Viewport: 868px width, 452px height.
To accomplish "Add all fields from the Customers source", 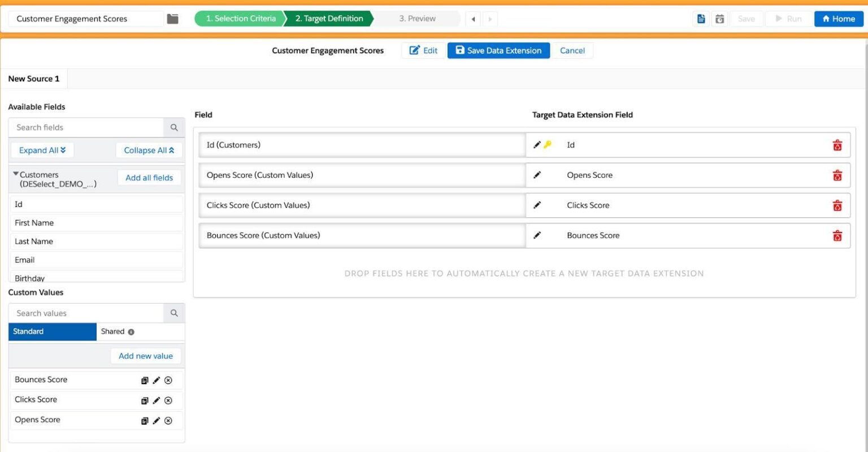I will (x=149, y=177).
